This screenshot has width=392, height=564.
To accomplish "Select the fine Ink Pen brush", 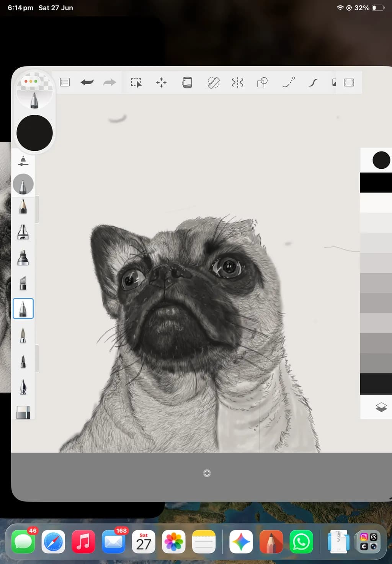I will (23, 361).
